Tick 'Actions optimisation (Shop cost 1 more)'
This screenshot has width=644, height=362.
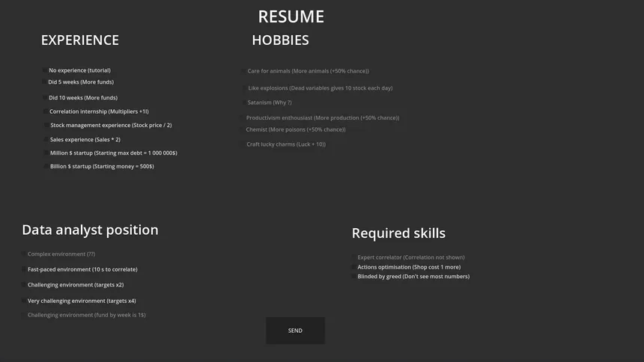353,267
